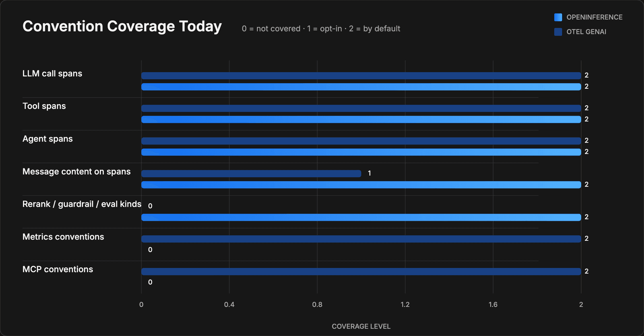This screenshot has width=644, height=336.
Task: Select the Message content OpenInference bar
Action: [x=361, y=185]
